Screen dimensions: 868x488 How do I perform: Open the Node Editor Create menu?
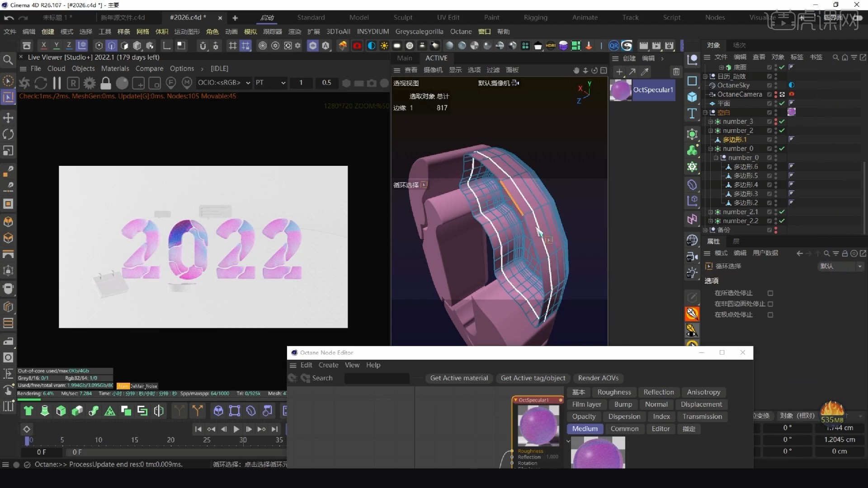click(x=328, y=365)
